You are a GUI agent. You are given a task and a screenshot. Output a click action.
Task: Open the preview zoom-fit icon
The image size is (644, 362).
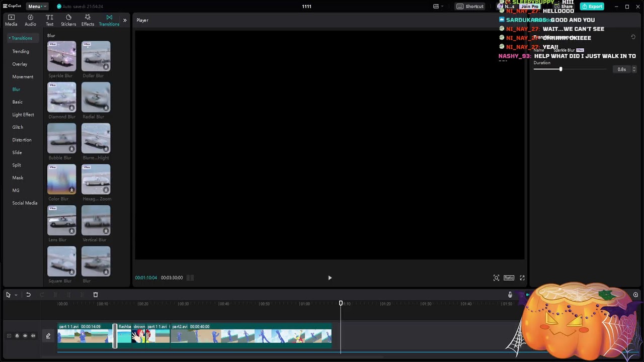pyautogui.click(x=496, y=278)
